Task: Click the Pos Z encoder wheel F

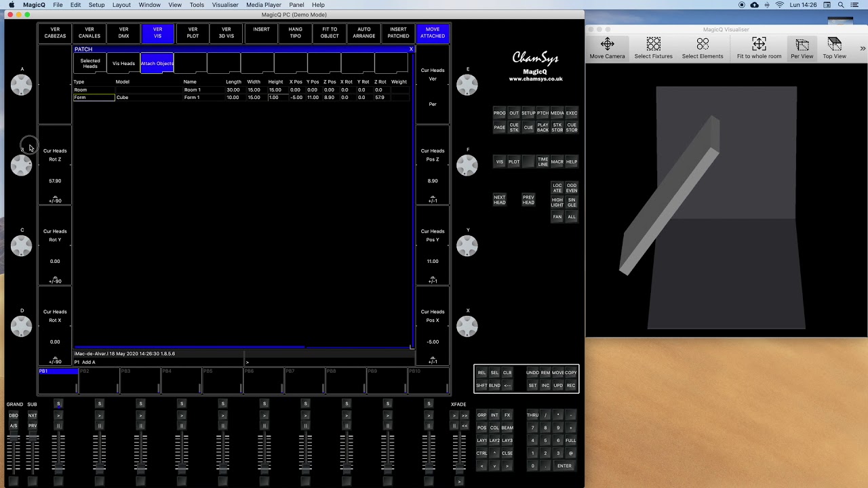Action: tap(467, 165)
